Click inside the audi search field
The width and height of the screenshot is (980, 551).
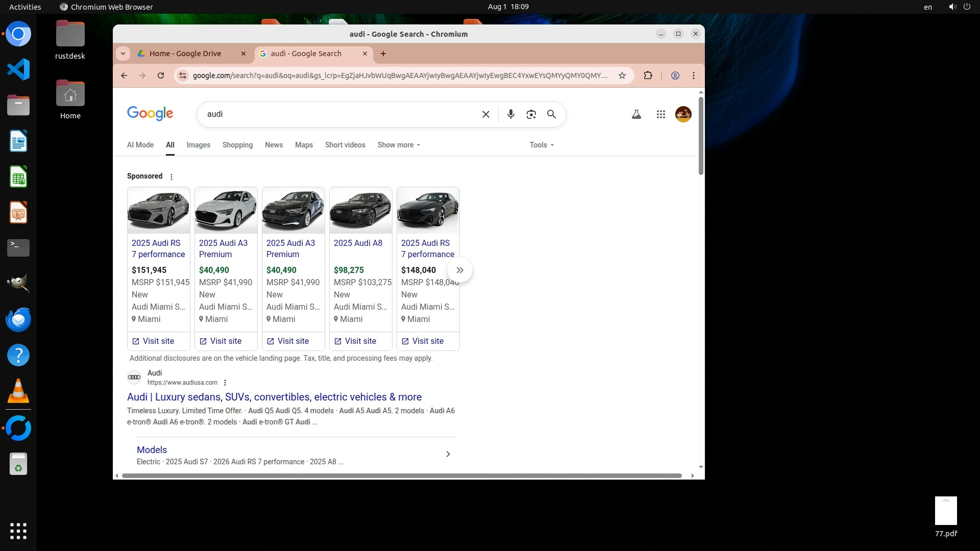click(x=337, y=114)
